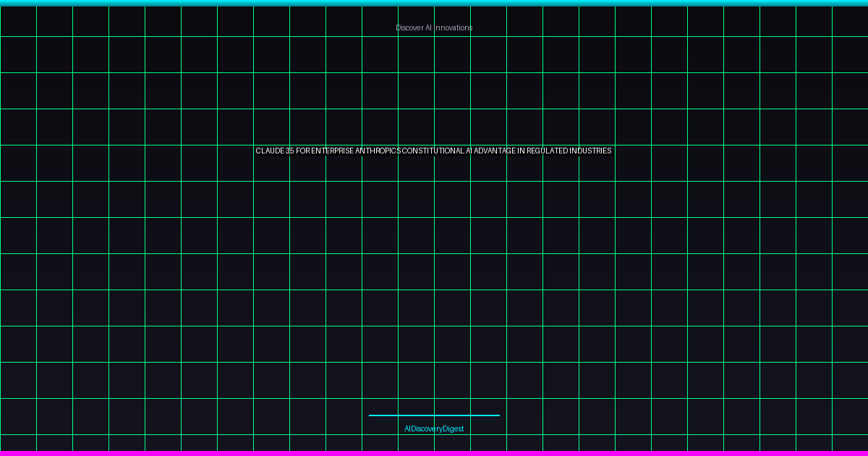Screen dimensions: 868x456
Task: Click the "Discover AI Innovations" tagline
Action: 434,28
